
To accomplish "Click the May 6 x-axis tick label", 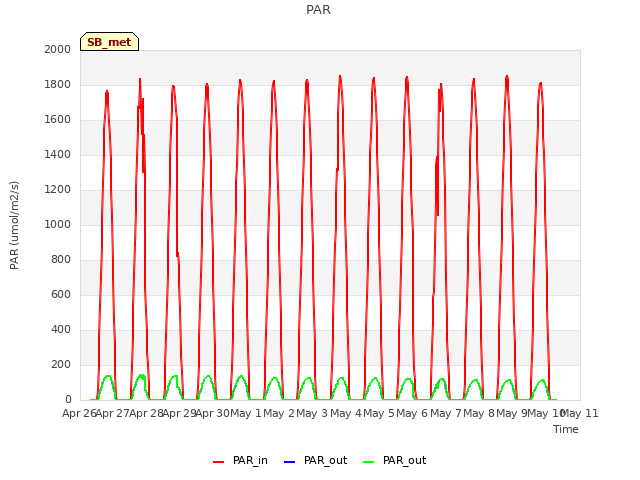I will click(413, 413).
